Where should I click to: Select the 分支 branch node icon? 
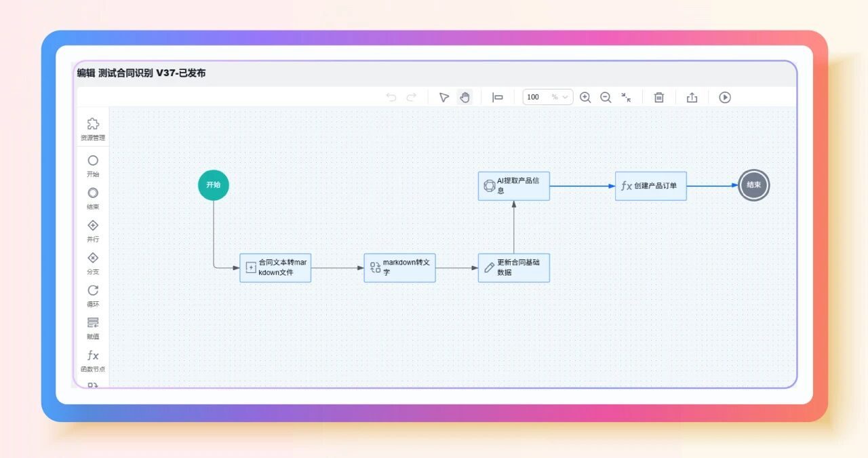(93, 259)
